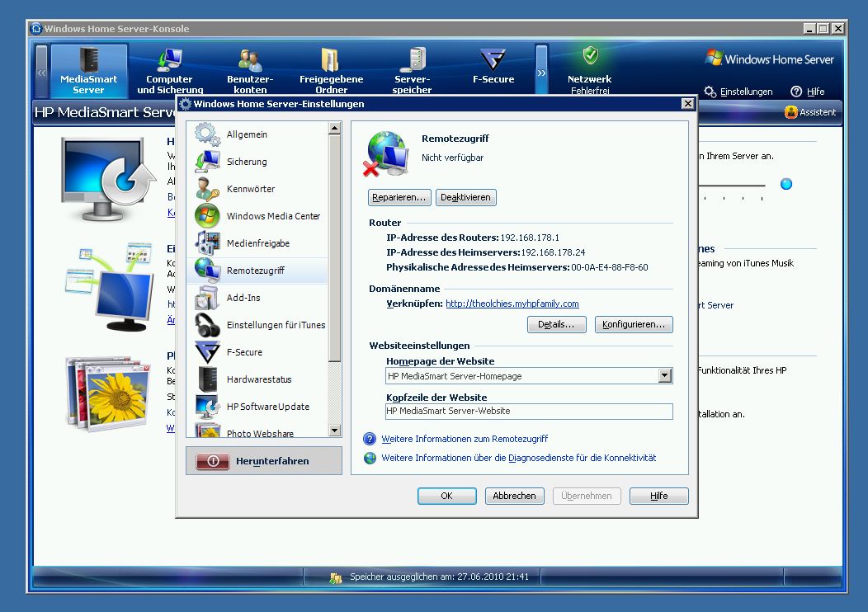This screenshot has height=612, width=868.
Task: Select the Add-Ins icon
Action: (x=207, y=297)
